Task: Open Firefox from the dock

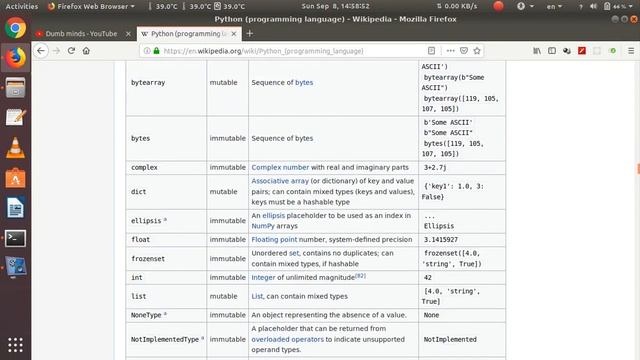Action: (16, 58)
